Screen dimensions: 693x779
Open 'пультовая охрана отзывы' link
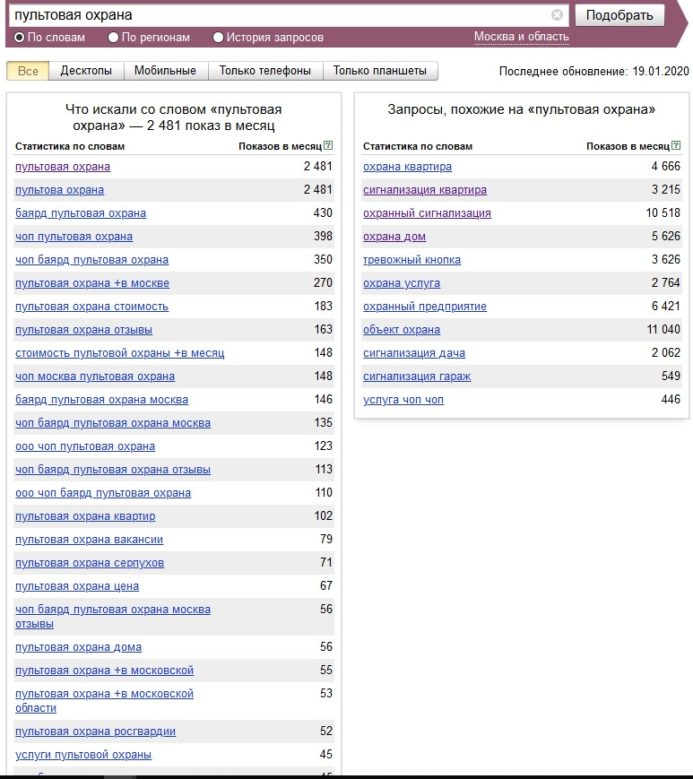click(84, 330)
